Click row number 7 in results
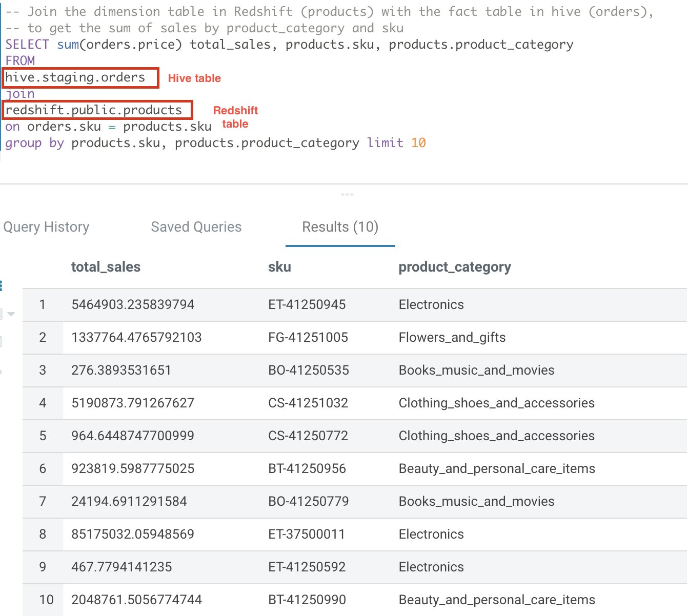This screenshot has width=688, height=616. tap(43, 501)
